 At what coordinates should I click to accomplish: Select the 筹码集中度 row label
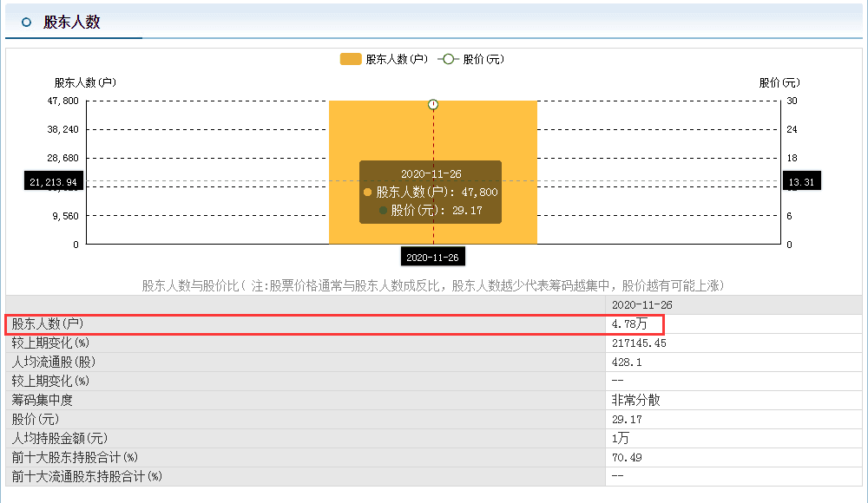(42, 400)
